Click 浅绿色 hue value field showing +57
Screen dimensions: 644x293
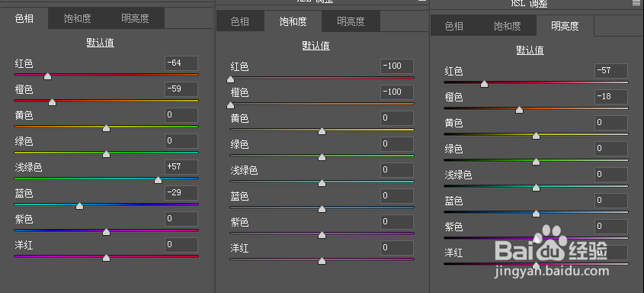pyautogui.click(x=181, y=167)
